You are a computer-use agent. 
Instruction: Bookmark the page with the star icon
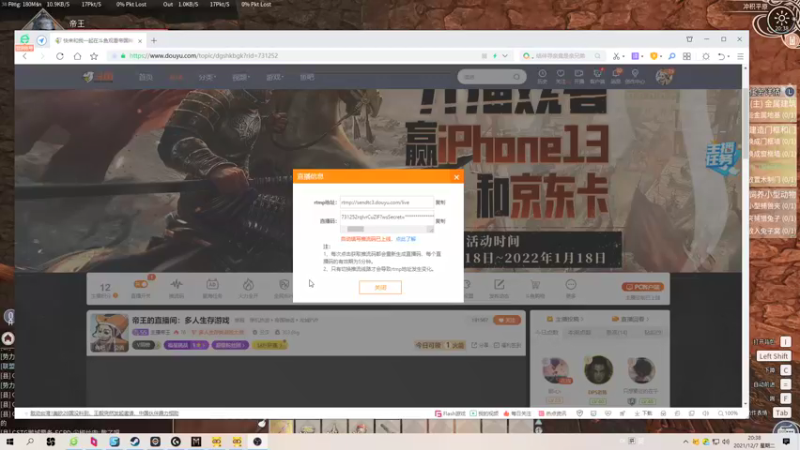[x=94, y=56]
